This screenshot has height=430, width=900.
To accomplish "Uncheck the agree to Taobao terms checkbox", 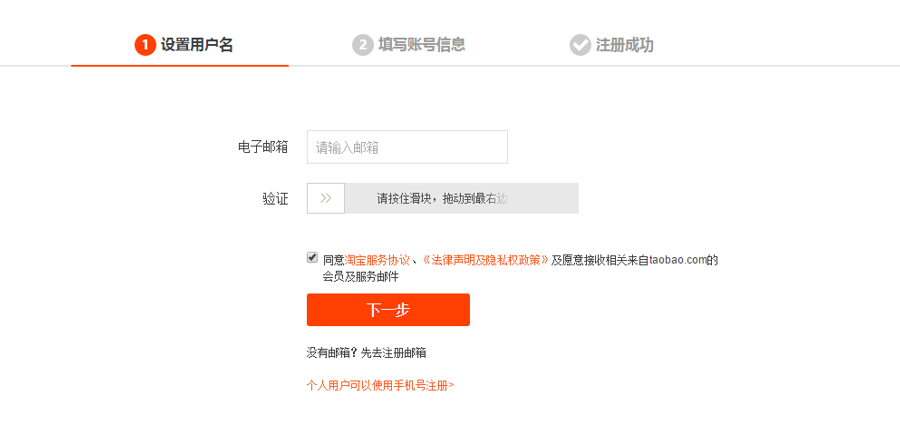I will point(312,258).
